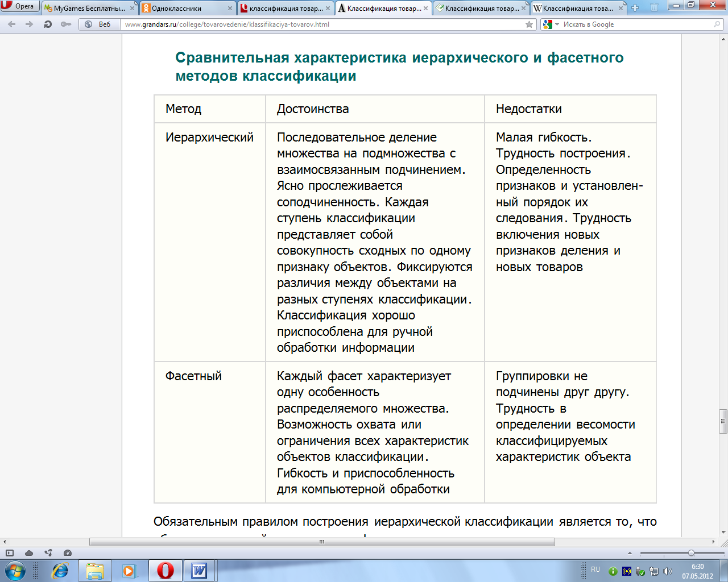Click the vertical scrollbar thumb

click(x=723, y=421)
